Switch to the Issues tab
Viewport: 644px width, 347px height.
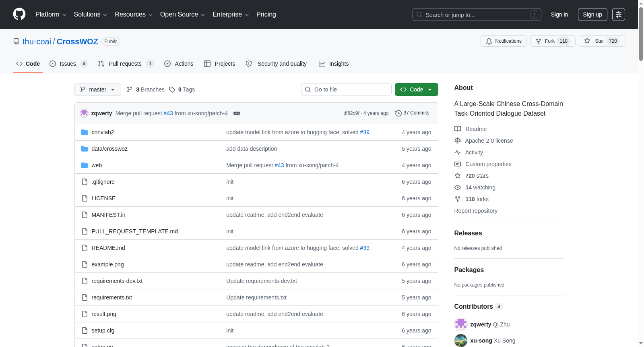point(68,64)
